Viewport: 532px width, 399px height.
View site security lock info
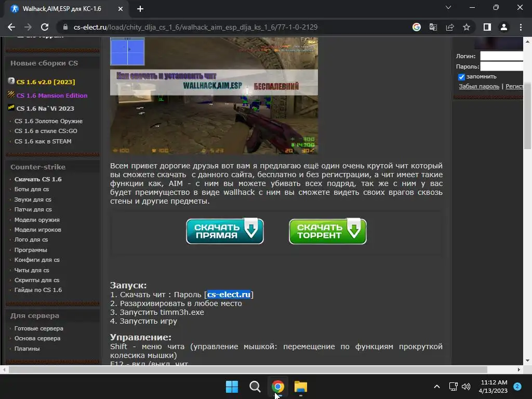(66, 27)
